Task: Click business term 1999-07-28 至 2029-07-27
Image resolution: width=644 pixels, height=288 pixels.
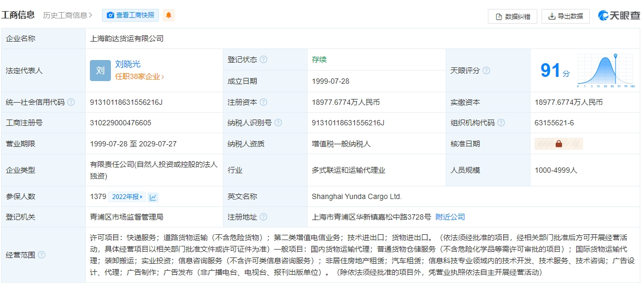Action: [133, 144]
